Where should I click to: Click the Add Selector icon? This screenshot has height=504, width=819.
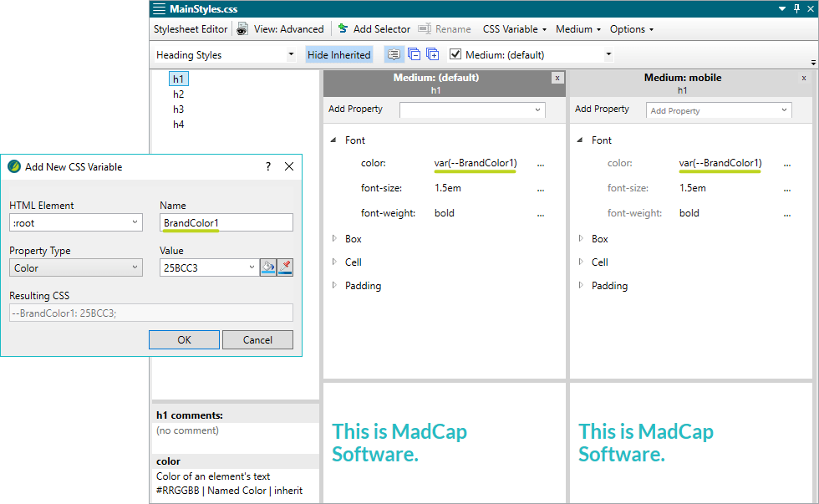pos(343,28)
